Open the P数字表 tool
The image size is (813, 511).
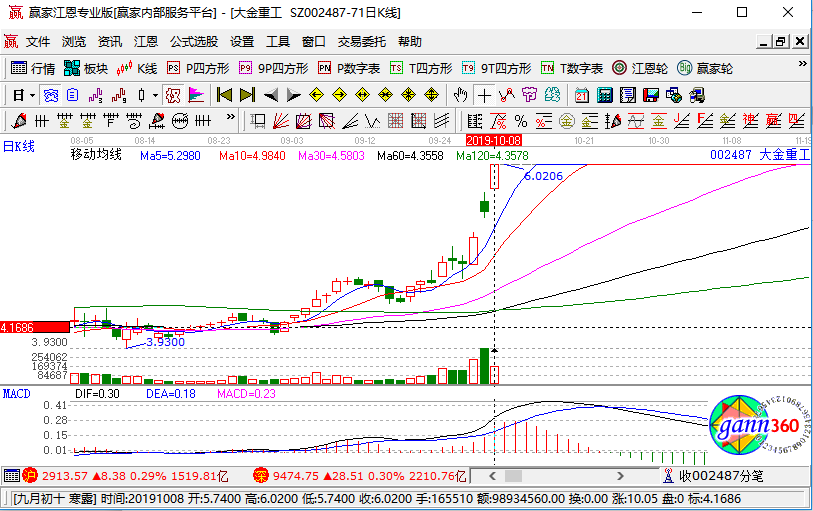point(349,68)
